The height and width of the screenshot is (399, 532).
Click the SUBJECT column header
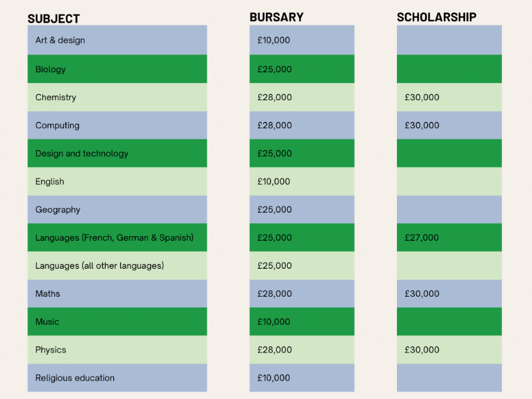[x=54, y=18]
